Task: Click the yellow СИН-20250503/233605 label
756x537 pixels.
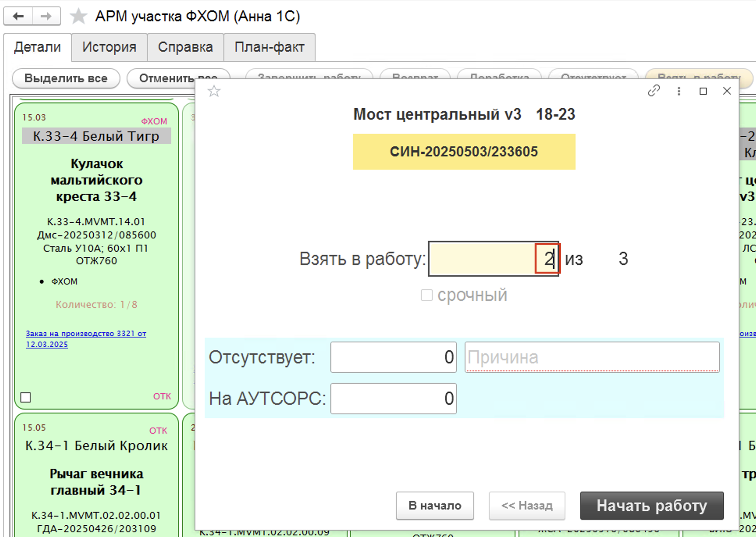Action: 464,152
